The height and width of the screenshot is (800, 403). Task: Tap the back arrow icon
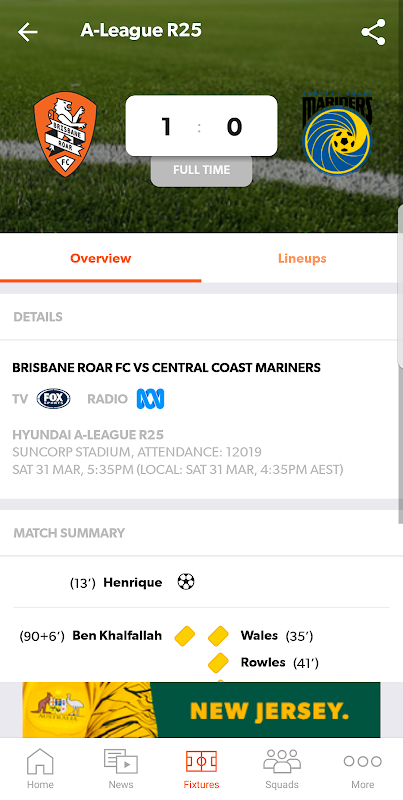point(28,32)
